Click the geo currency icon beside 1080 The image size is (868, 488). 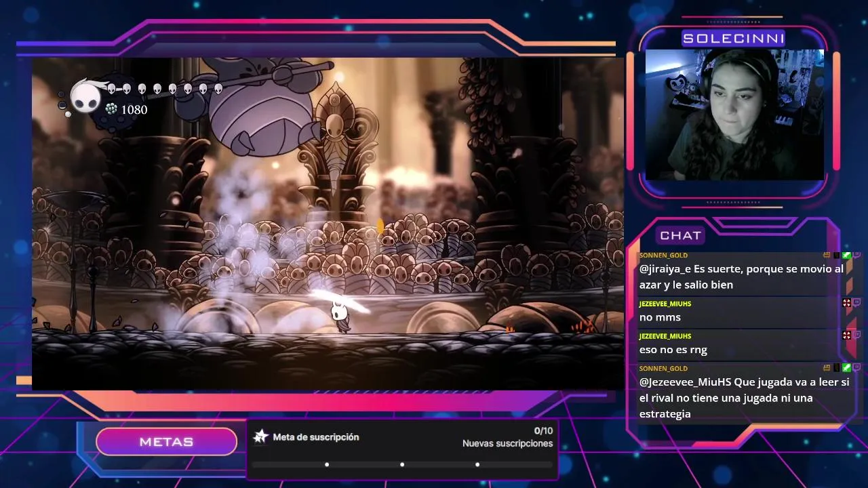pos(111,109)
